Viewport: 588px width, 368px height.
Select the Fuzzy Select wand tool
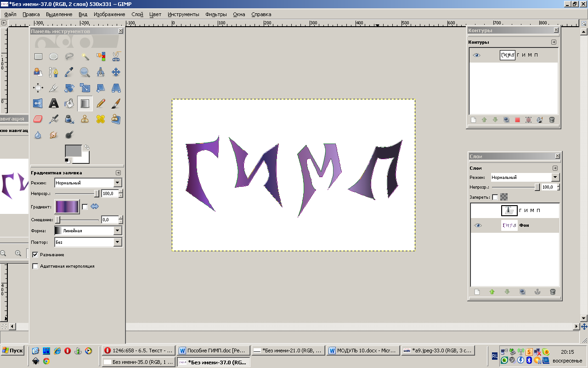tap(85, 57)
